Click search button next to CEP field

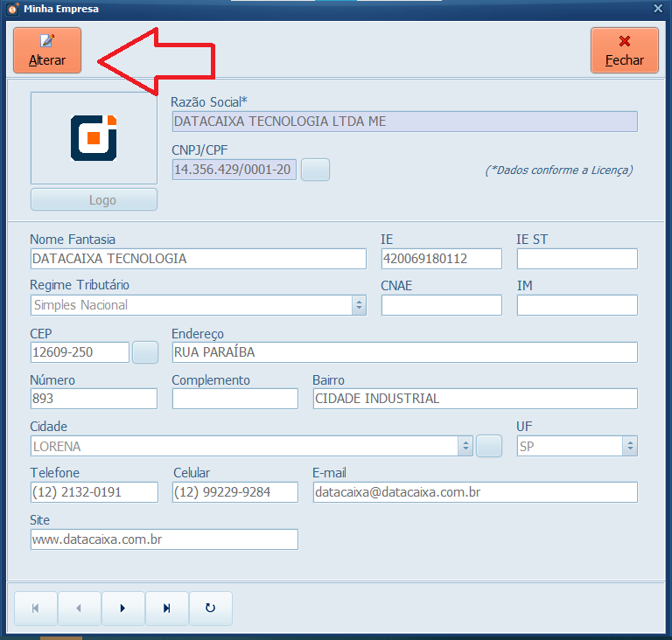pos(145,352)
